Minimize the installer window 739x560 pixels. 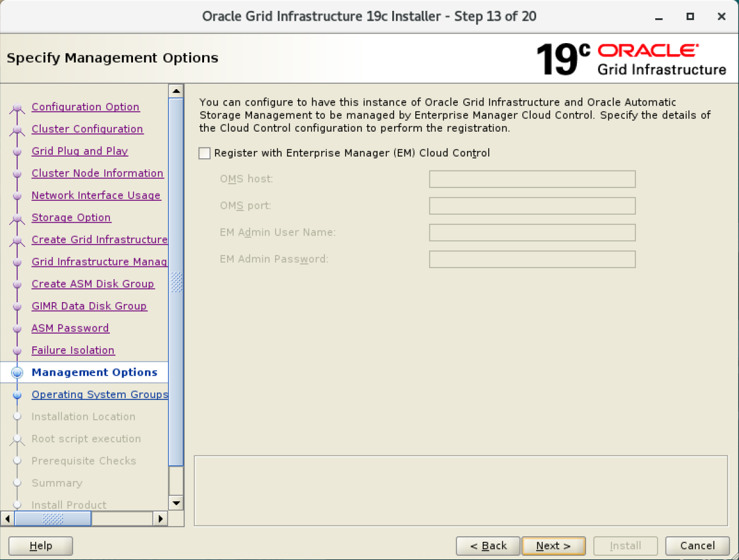659,17
